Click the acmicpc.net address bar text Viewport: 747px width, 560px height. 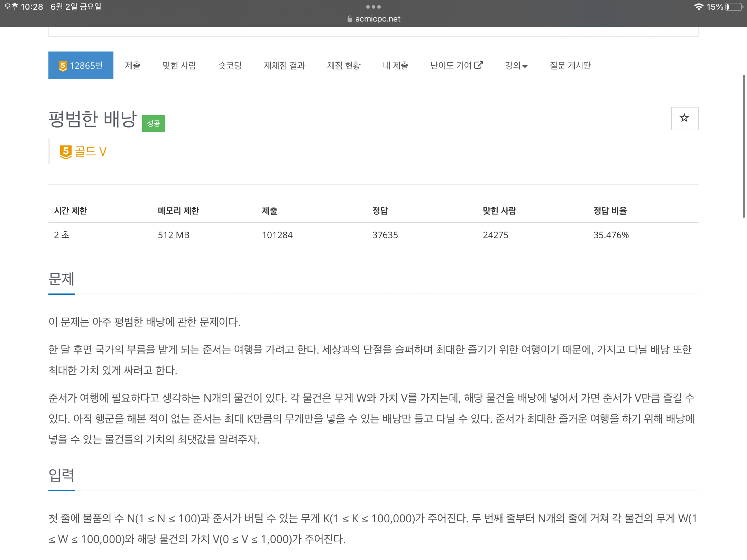(377, 19)
